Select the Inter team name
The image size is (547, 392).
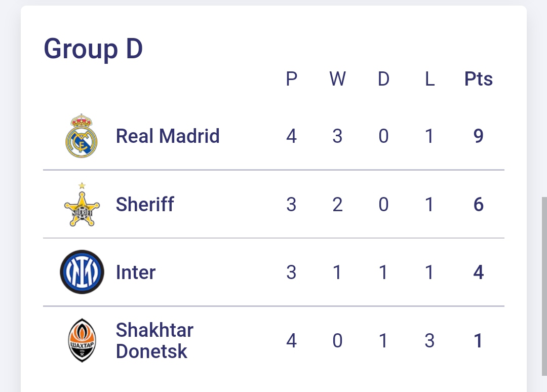pyautogui.click(x=136, y=272)
